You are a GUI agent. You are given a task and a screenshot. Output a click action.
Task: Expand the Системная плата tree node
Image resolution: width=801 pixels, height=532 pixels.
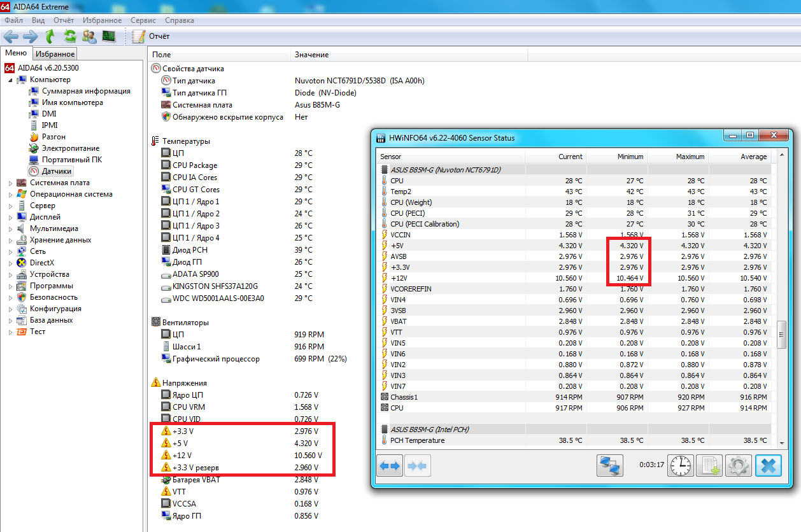pos(10,183)
